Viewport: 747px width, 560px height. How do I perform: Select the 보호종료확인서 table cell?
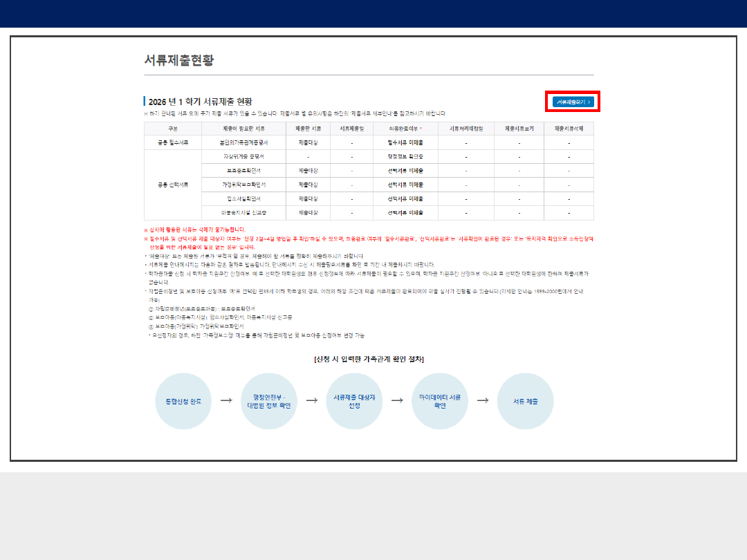pyautogui.click(x=243, y=171)
